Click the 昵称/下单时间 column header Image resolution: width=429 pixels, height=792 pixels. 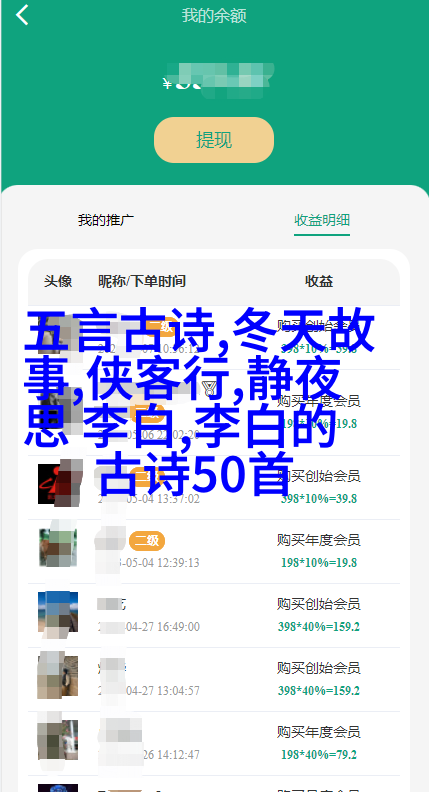[141, 281]
